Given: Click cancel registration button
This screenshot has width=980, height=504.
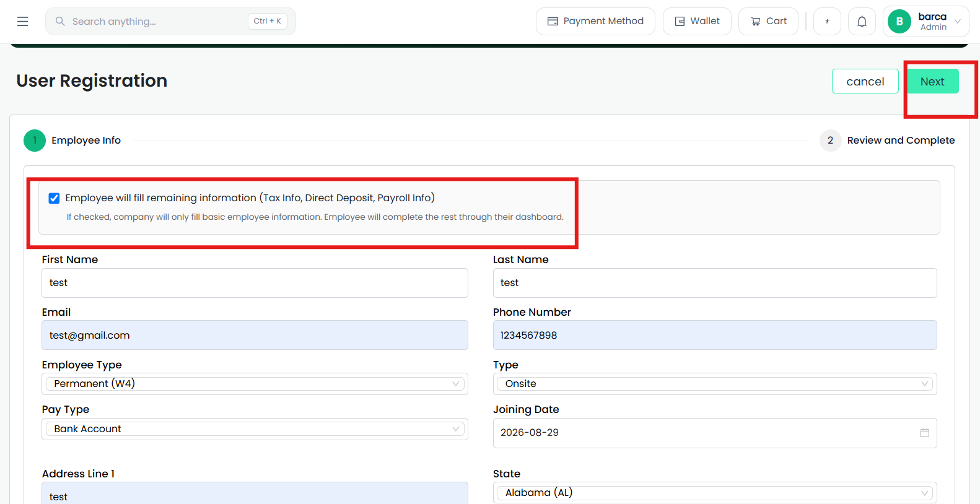Looking at the screenshot, I should pos(865,81).
